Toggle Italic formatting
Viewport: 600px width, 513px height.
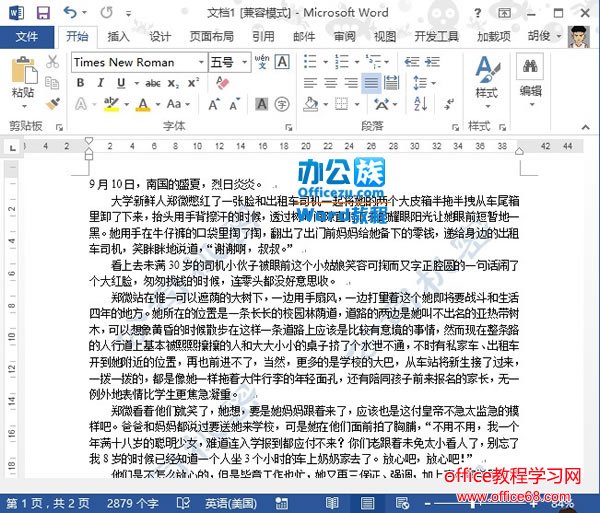(101, 83)
